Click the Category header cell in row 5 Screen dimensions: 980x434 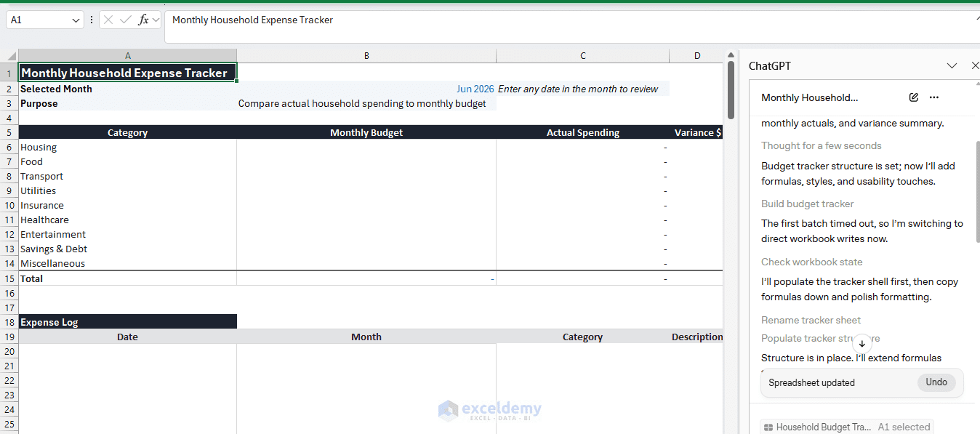tap(128, 132)
